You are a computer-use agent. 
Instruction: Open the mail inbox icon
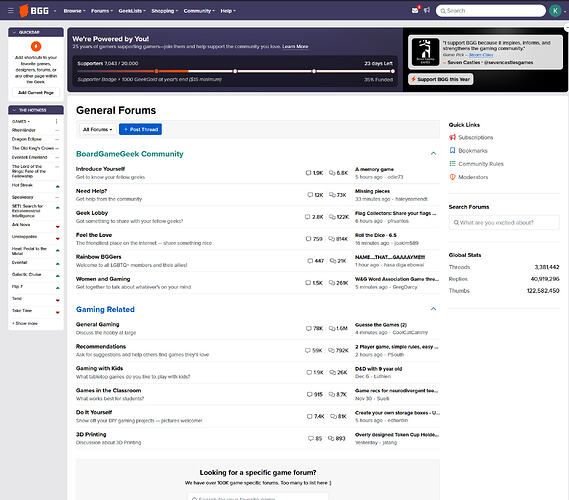pos(415,11)
